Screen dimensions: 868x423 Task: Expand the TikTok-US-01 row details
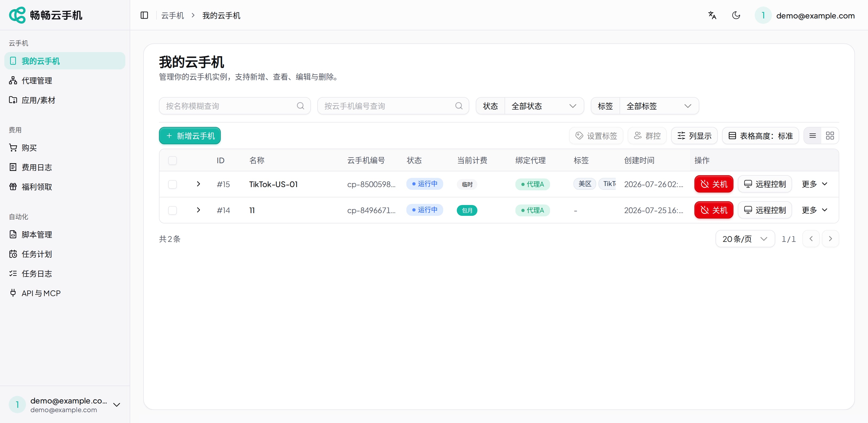199,184
